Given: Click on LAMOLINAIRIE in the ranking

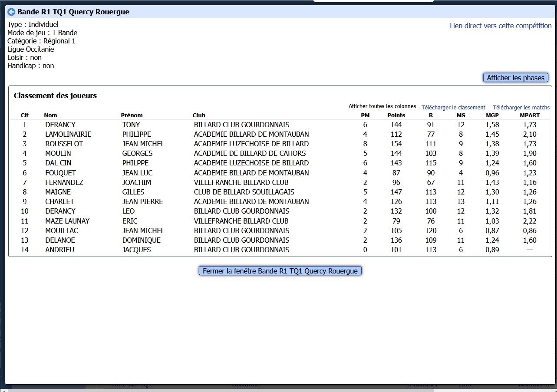Looking at the screenshot, I should [x=68, y=135].
